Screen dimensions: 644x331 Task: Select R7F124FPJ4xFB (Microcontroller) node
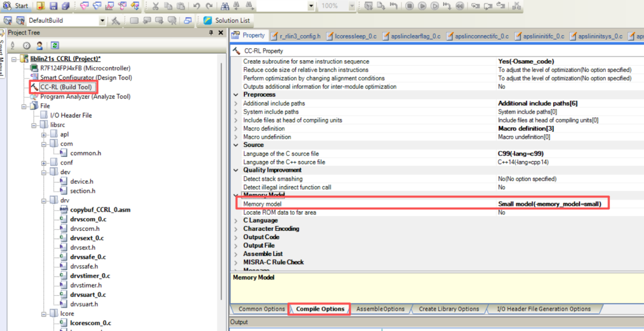[x=85, y=68]
